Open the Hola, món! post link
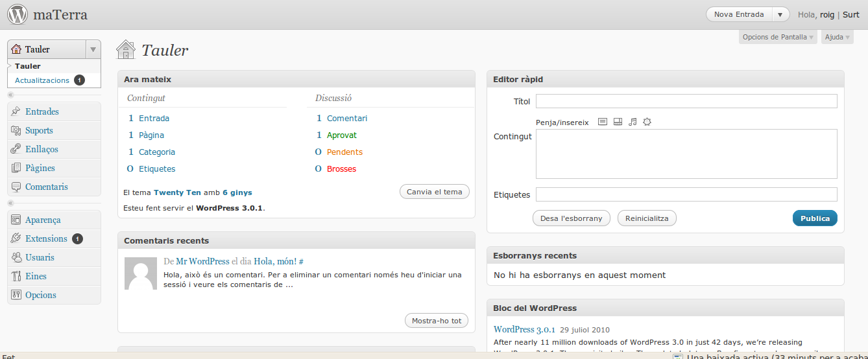This screenshot has width=868, height=359. click(x=275, y=261)
